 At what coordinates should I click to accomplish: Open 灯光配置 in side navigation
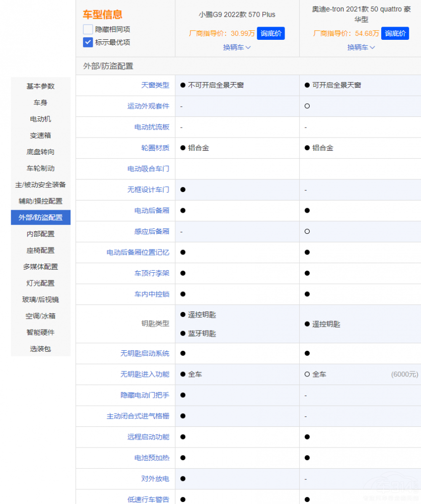pos(40,283)
